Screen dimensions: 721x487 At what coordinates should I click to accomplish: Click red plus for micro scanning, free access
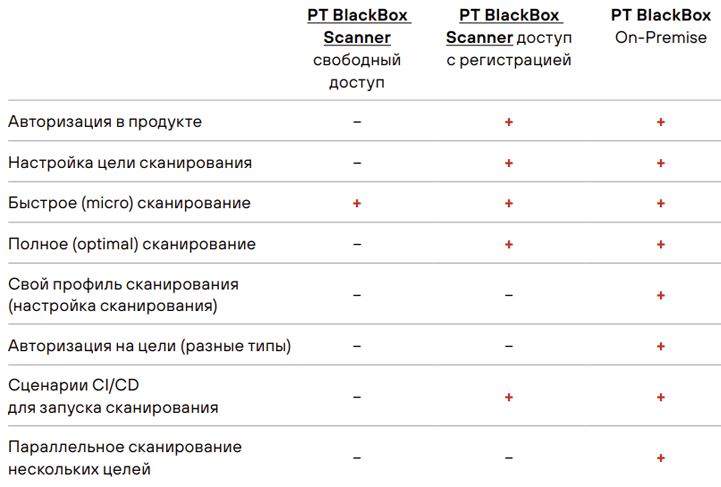point(357,203)
